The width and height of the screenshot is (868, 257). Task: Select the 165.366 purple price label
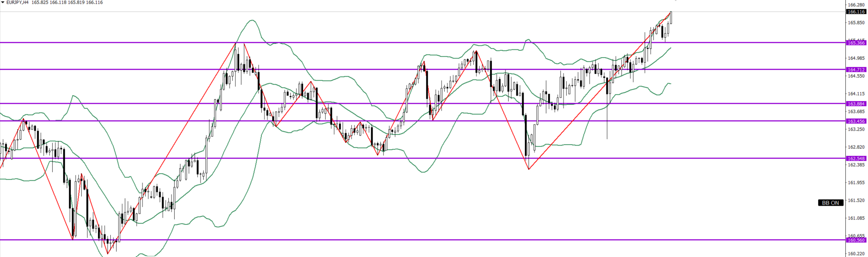coord(856,43)
